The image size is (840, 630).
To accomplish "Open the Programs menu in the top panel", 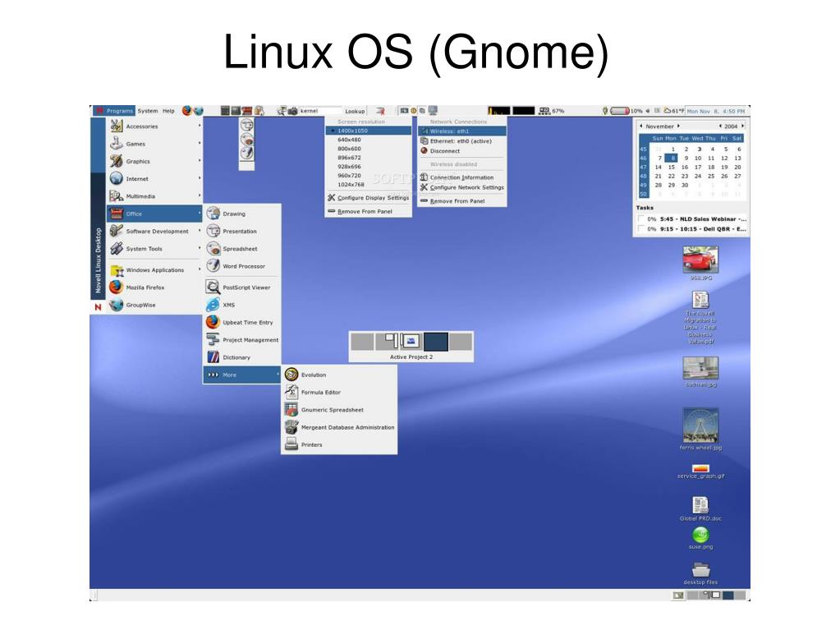I will point(115,111).
